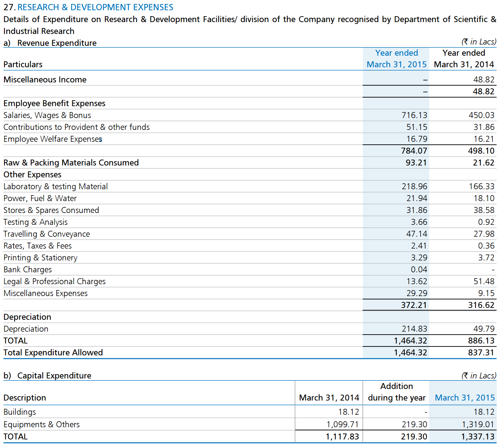Click Equipments March 2015 value 1,319.01
Viewport: 503px width, 448px height.
478,424
